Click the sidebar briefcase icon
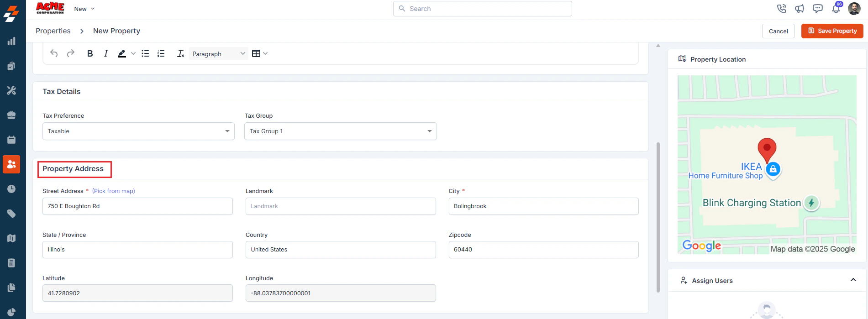 [x=11, y=115]
